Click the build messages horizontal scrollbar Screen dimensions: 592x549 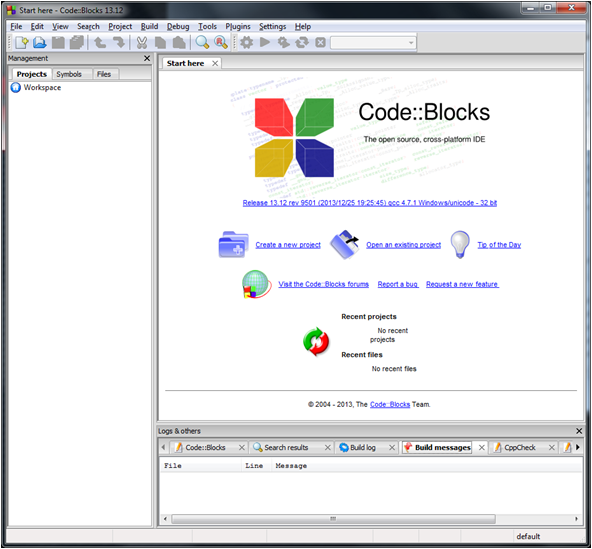tap(333, 519)
